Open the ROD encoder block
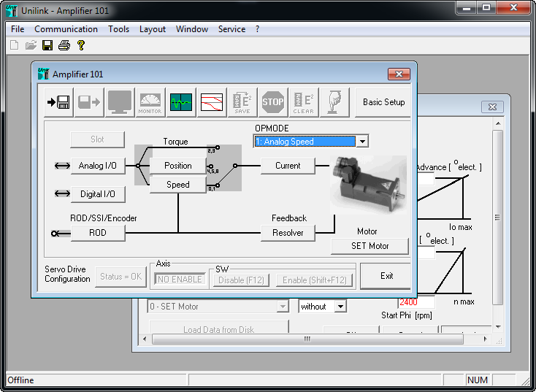 point(98,233)
